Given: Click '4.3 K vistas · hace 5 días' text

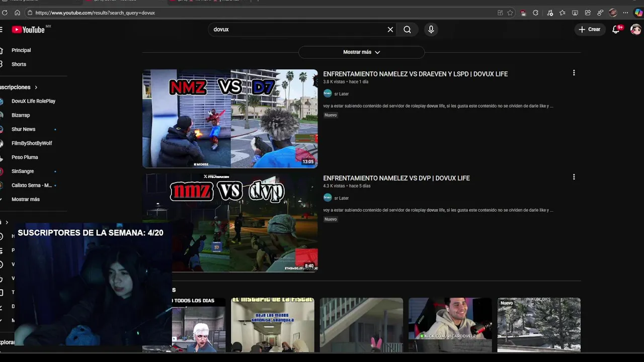Looking at the screenshot, I should (x=347, y=186).
